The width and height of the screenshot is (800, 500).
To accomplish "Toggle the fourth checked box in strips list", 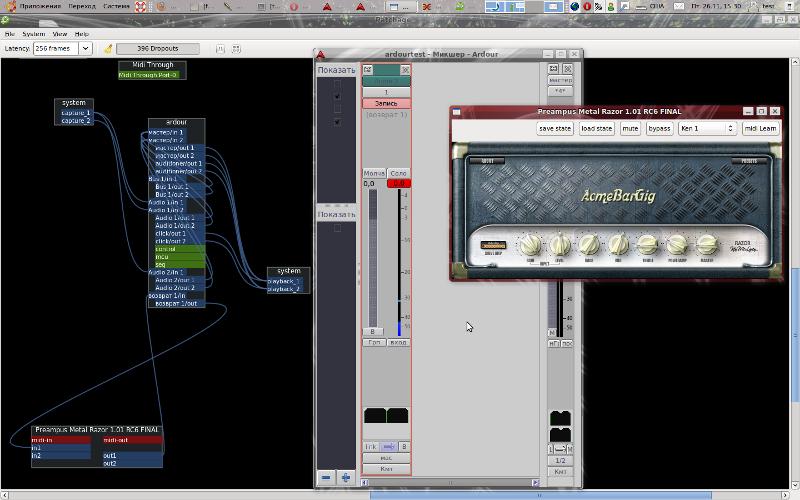I will coord(337,122).
